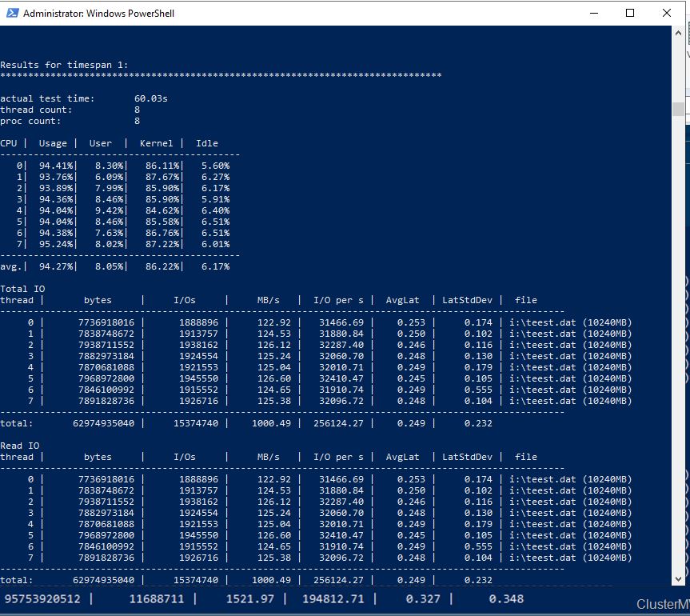This screenshot has height=616, width=690.
Task: Close the Windows PowerShell window
Action: coord(666,14)
